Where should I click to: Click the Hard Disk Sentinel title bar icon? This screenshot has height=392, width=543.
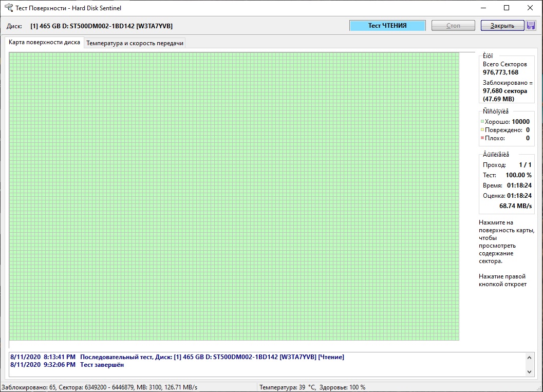(x=8, y=8)
